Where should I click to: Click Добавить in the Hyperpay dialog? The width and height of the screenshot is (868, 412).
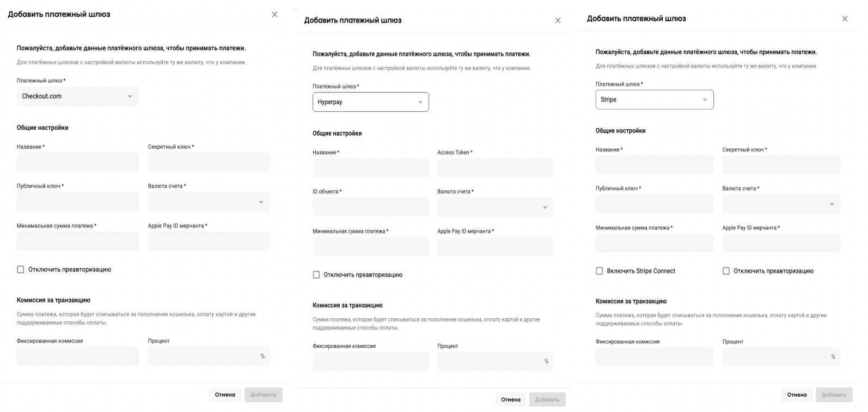click(x=547, y=399)
